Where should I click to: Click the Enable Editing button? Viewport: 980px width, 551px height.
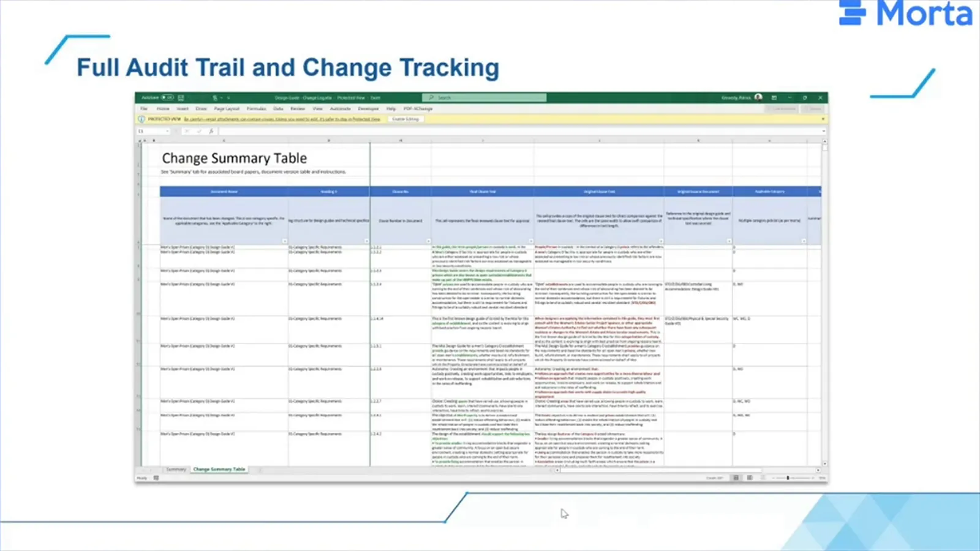pos(405,119)
